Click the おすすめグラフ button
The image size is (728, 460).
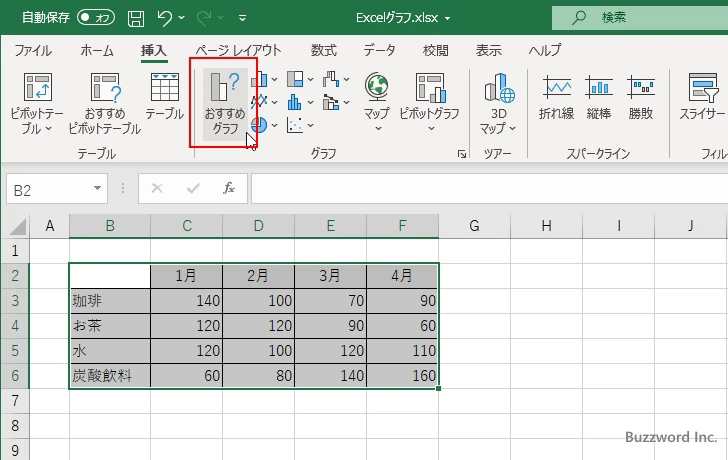coord(225,104)
